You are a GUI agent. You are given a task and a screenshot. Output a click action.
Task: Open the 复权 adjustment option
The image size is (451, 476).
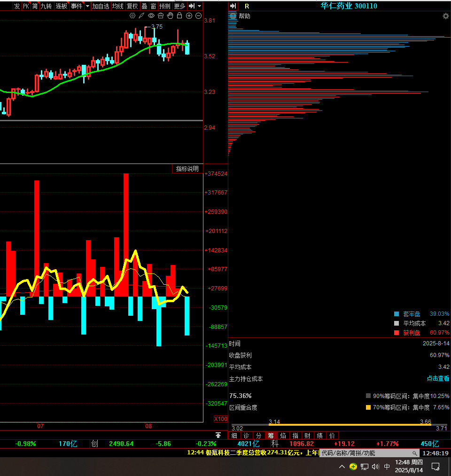coord(132,6)
